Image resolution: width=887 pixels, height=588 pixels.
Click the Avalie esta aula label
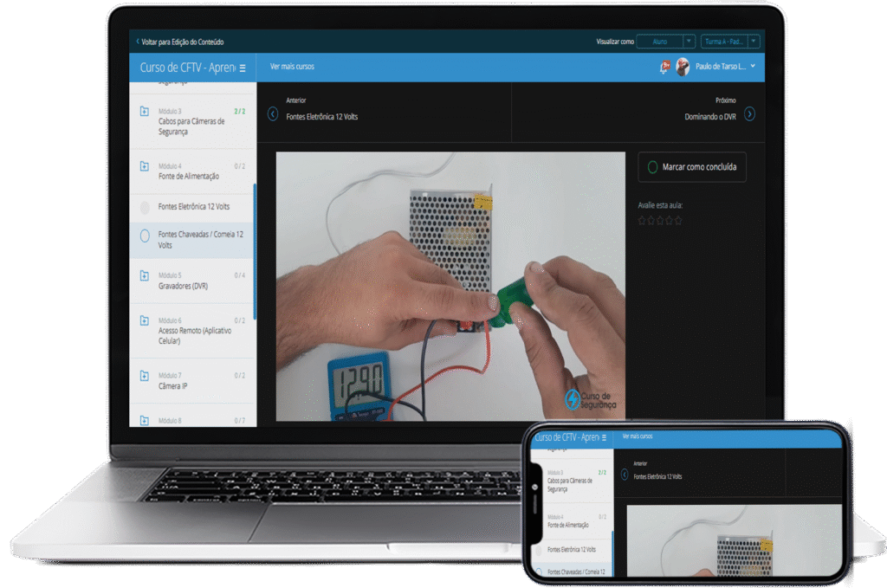click(660, 206)
